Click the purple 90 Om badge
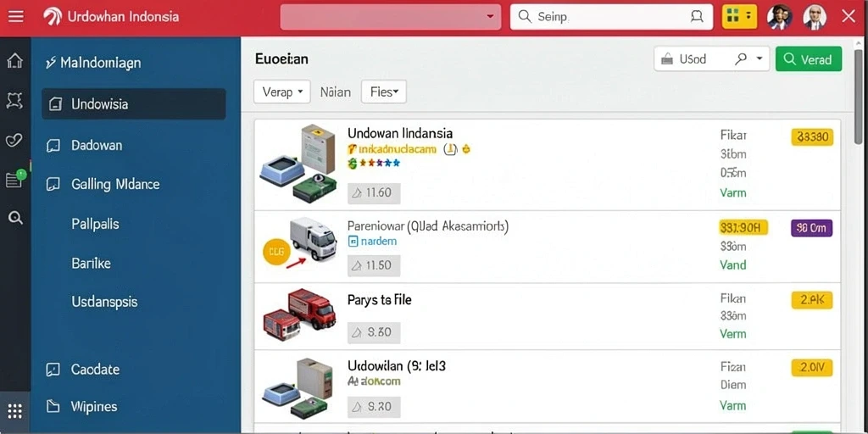868x434 pixels. 811,227
